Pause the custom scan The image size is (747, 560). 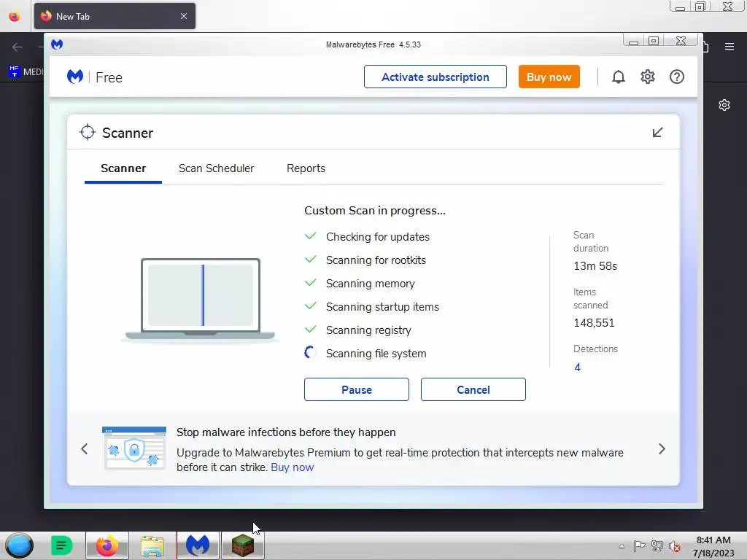[x=356, y=389]
